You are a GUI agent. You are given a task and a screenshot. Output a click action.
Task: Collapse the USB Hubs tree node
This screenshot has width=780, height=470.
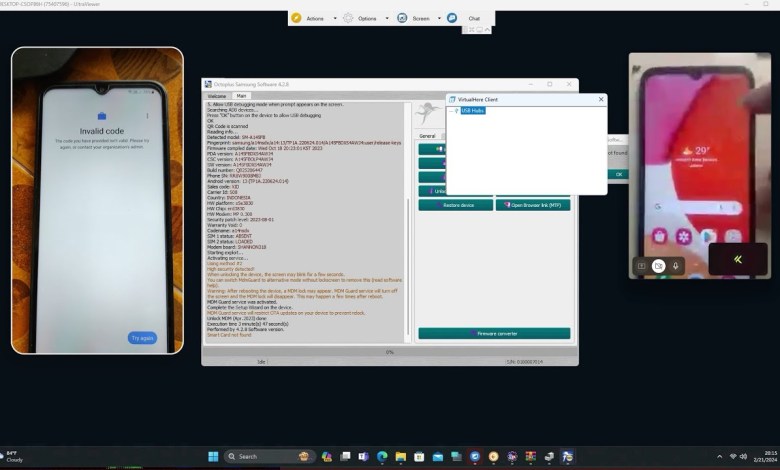[x=451, y=111]
